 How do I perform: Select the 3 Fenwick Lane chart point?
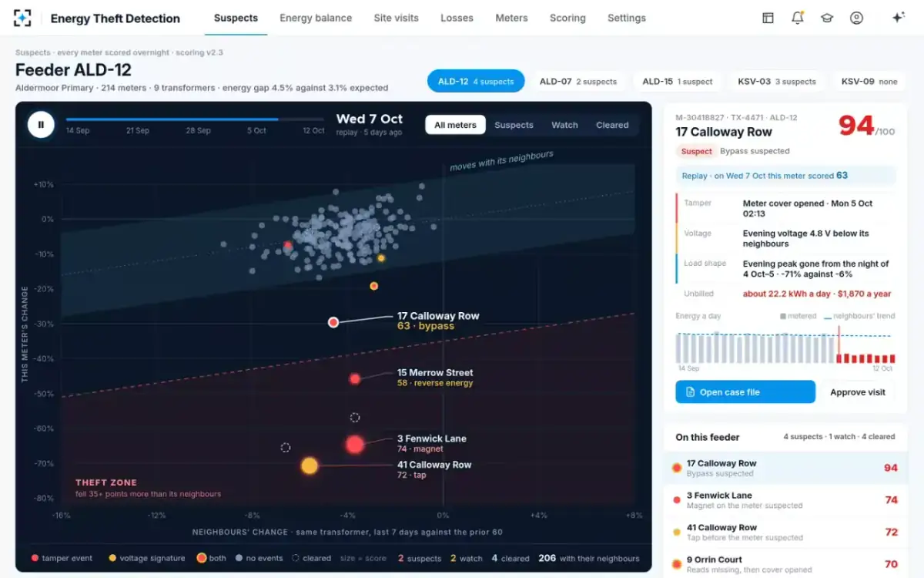click(354, 444)
